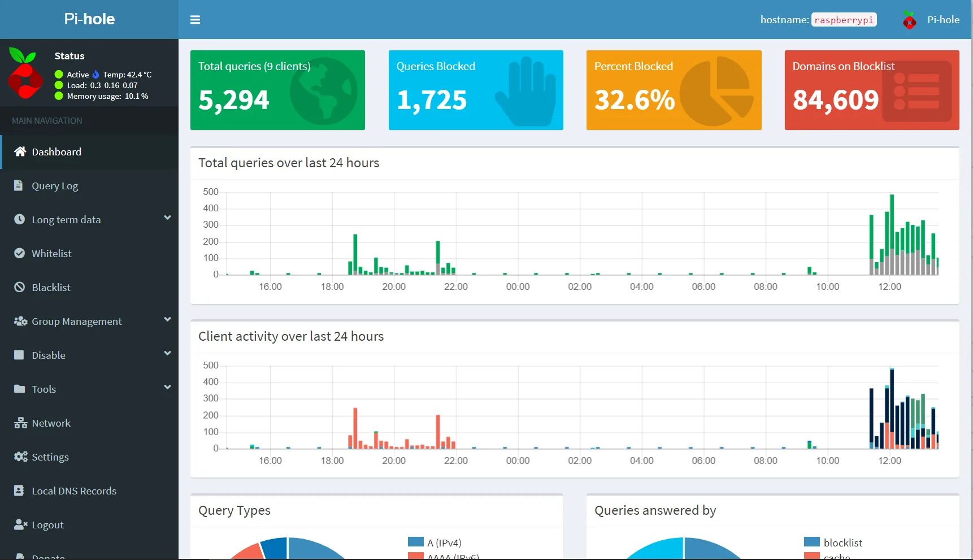Click the Query Types pie chart
This screenshot has height=560, width=973.
[287, 548]
